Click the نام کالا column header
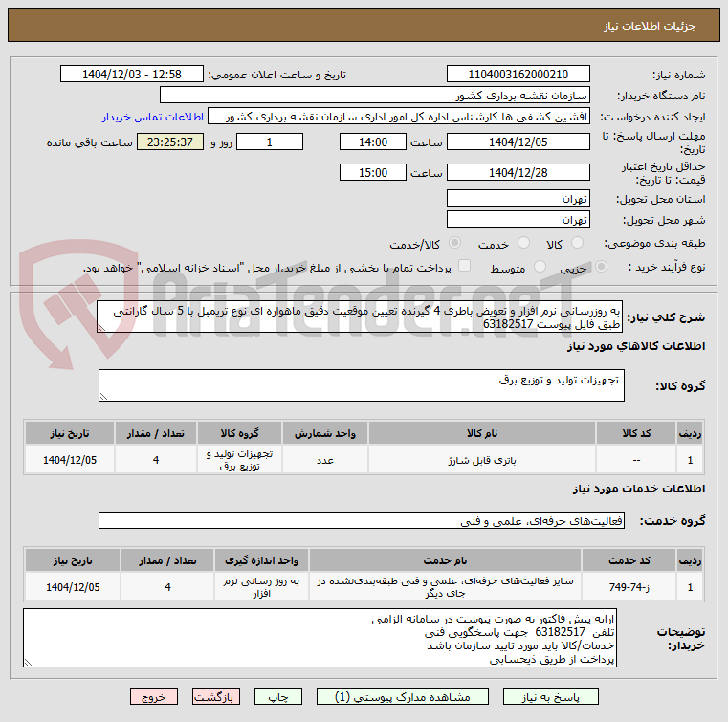This screenshot has width=728, height=722. [482, 433]
